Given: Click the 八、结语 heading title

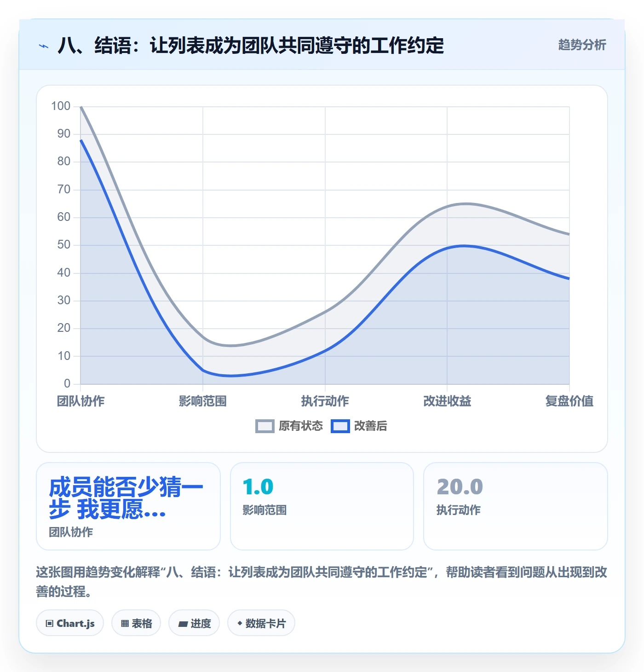Looking at the screenshot, I should click(x=251, y=46).
